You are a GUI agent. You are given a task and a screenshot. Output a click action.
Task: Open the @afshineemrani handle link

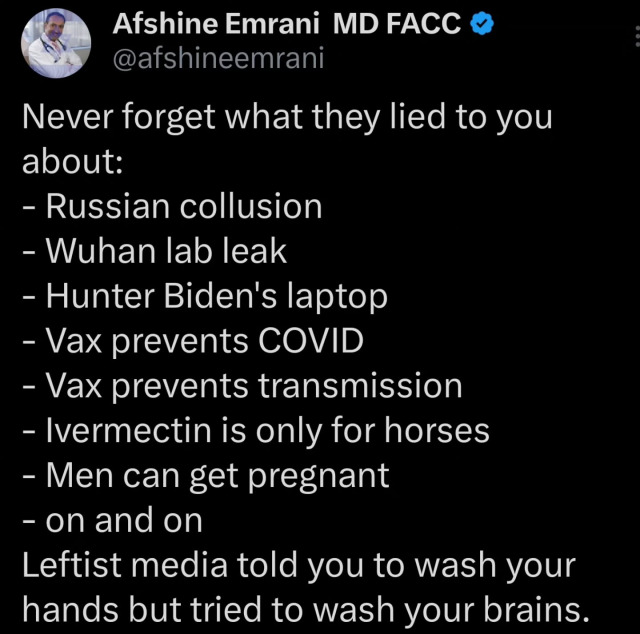pos(218,58)
